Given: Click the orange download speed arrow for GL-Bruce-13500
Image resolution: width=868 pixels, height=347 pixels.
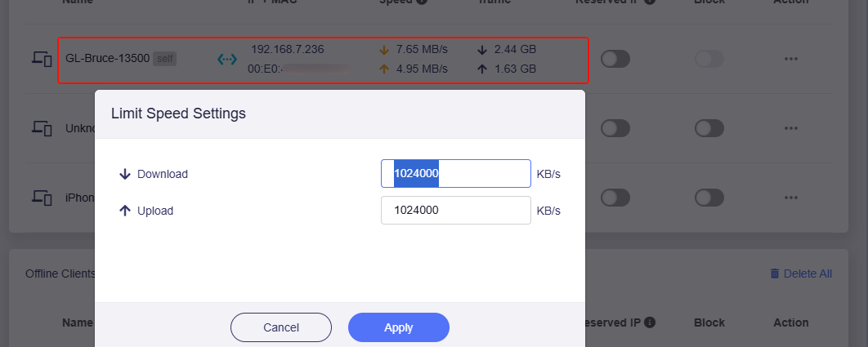Looking at the screenshot, I should pos(384,50).
